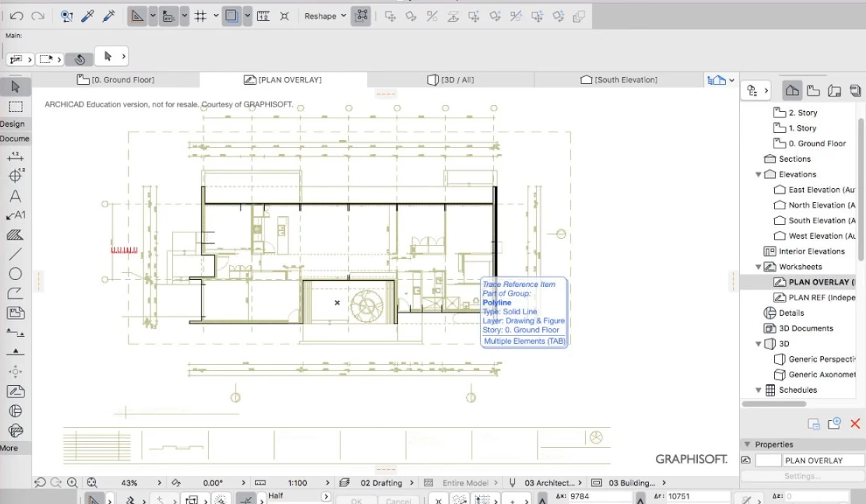Toggle the grid snap display
Screen dimensions: 866x504
202,15
